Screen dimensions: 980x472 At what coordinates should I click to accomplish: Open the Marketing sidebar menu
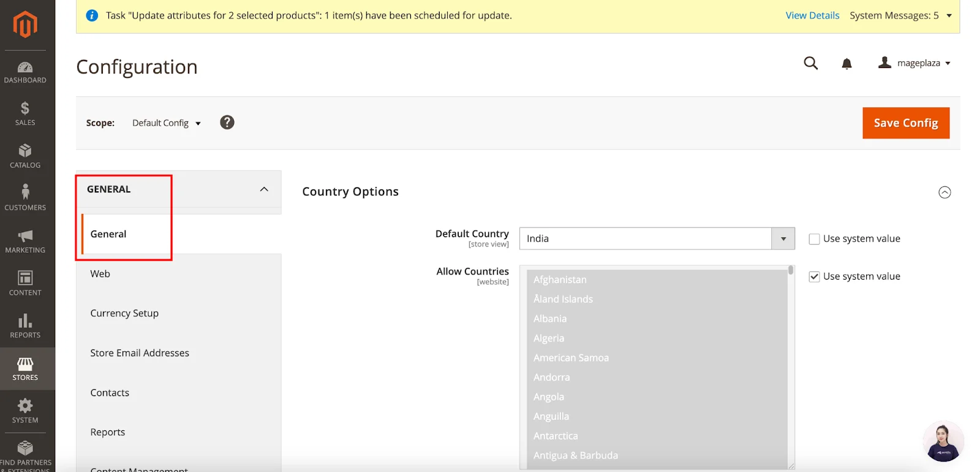point(25,242)
